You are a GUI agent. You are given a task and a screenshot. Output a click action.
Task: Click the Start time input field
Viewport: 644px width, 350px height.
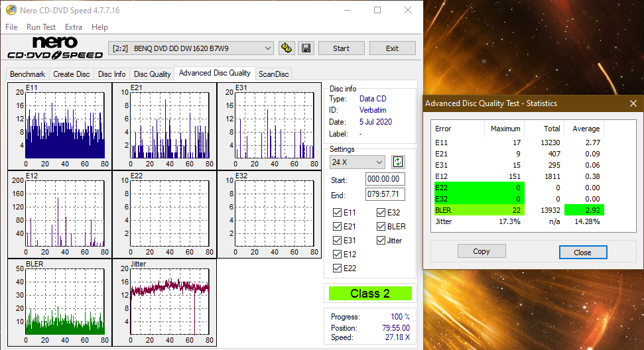coord(385,179)
